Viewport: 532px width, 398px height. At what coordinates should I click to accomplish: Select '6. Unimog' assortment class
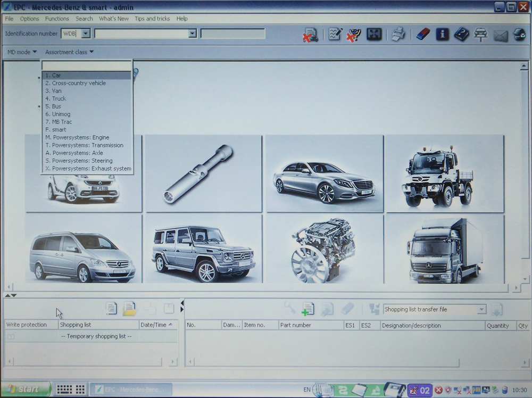(87, 114)
